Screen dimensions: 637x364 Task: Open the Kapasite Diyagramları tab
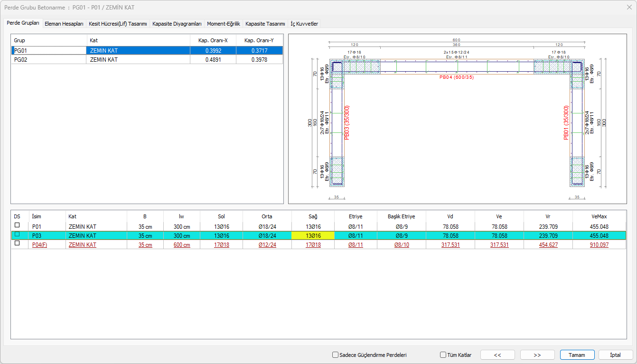177,24
